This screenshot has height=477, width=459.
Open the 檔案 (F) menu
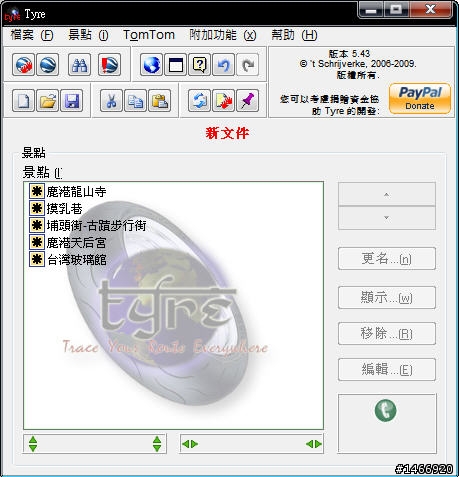coord(32,35)
